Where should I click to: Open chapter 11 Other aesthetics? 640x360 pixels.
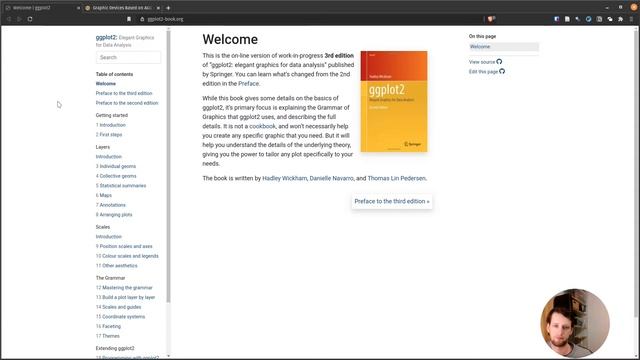pyautogui.click(x=116, y=266)
